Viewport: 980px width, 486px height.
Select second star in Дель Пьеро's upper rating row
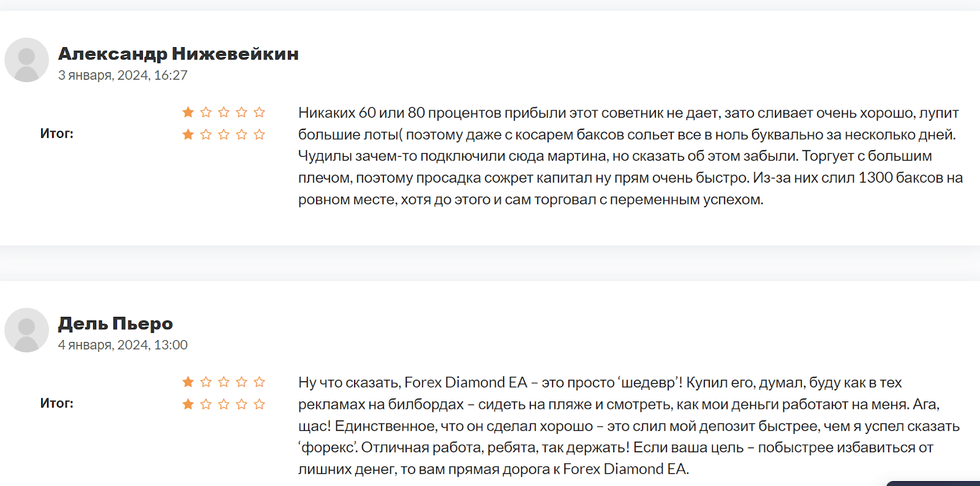(x=206, y=382)
